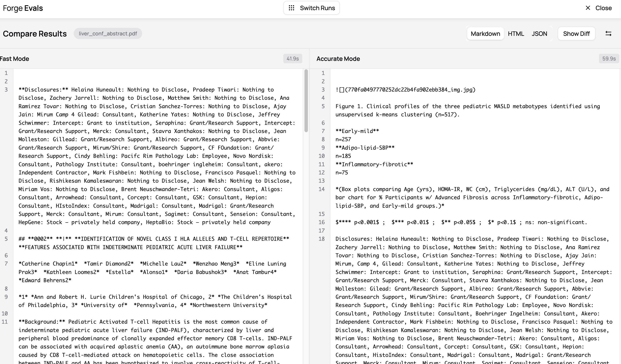Open the Switch Runs selector
The width and height of the screenshot is (621, 364).
point(312,8)
